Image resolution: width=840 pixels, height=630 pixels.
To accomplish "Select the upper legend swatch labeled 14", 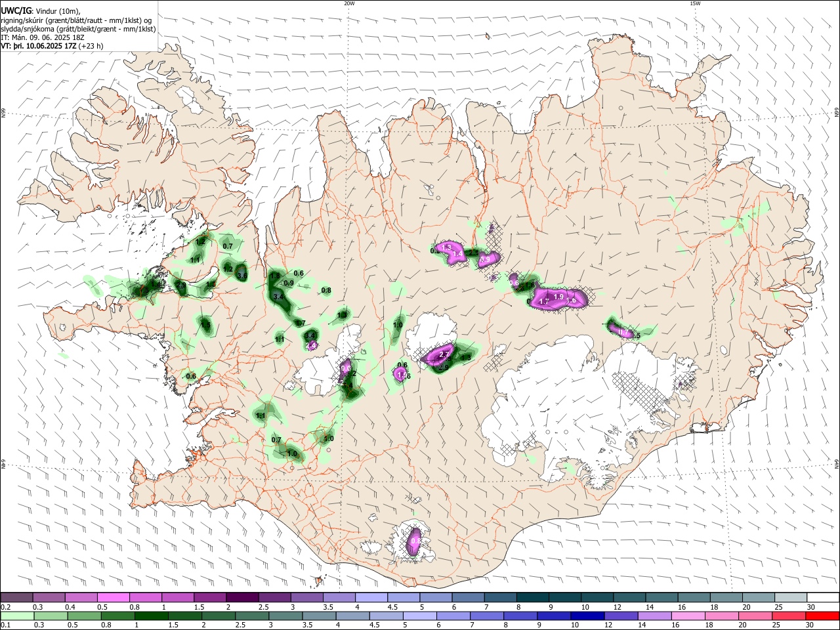I will pyautogui.click(x=662, y=597).
